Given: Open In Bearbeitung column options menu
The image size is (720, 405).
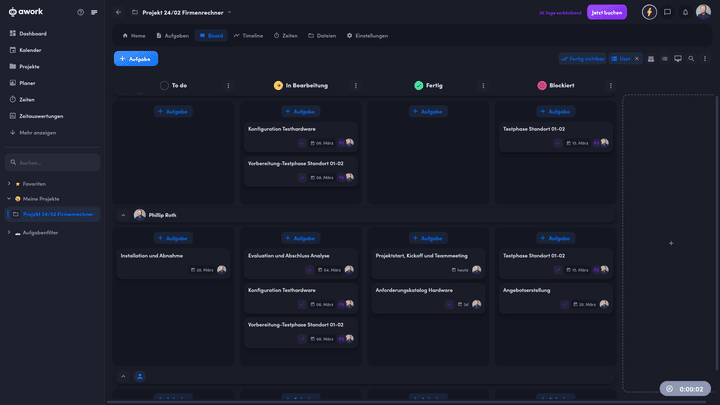Looking at the screenshot, I should point(356,85).
